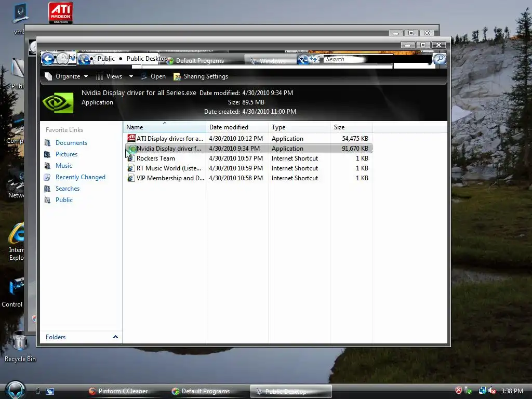Click the Pictures icon in Favorite Links
The height and width of the screenshot is (399, 532).
[47, 154]
